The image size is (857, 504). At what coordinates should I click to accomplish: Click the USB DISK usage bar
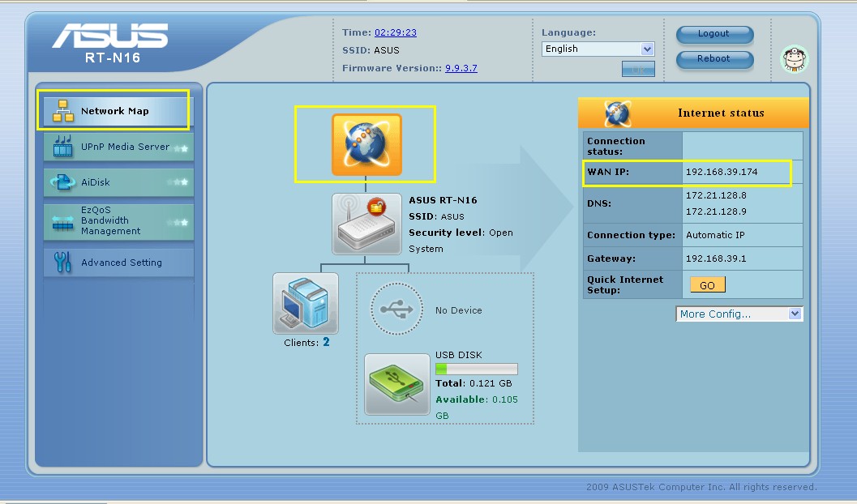tap(476, 369)
